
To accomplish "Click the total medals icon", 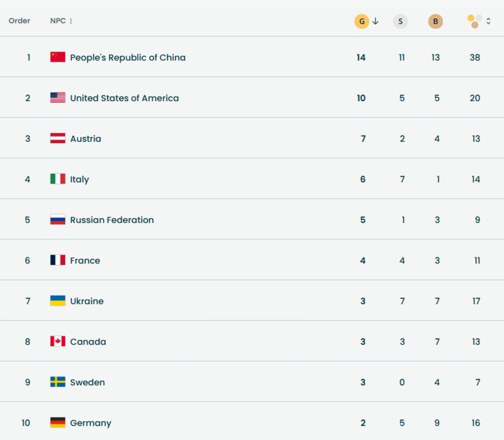I will [x=475, y=21].
